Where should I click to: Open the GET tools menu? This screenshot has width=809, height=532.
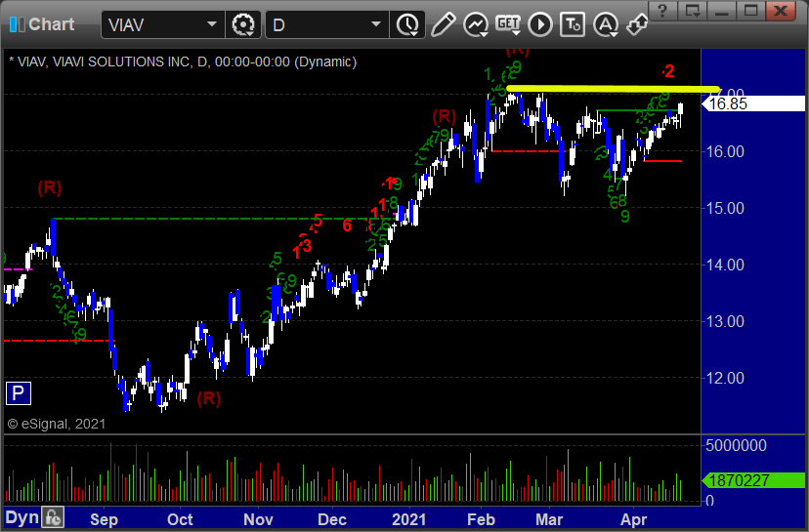tap(508, 24)
